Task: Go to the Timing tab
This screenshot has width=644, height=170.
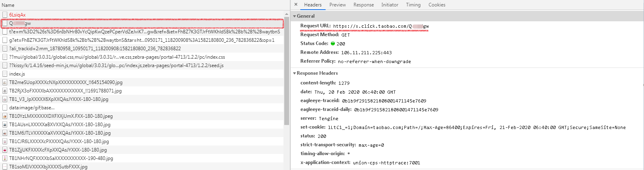Action: 413,5
